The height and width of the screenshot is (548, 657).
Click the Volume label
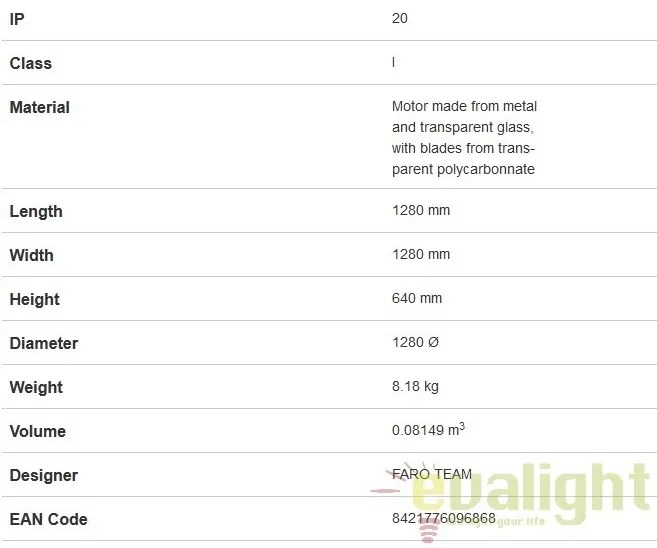[x=37, y=431]
